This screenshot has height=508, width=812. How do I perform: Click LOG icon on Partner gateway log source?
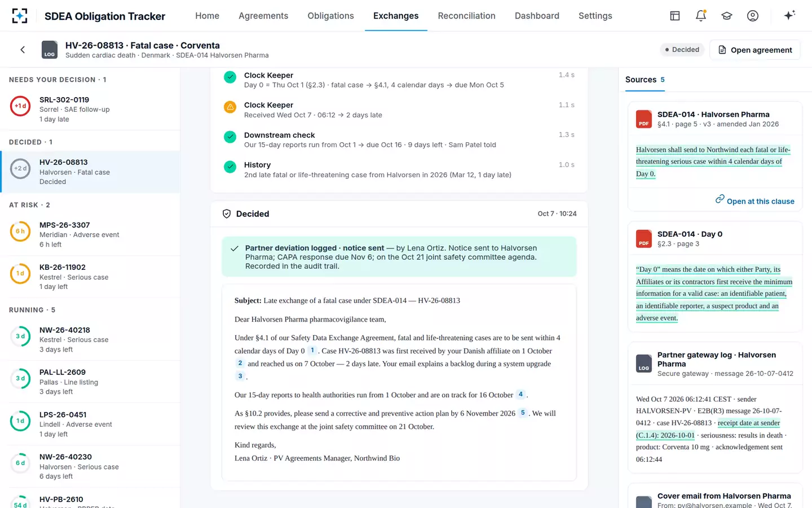[644, 364]
